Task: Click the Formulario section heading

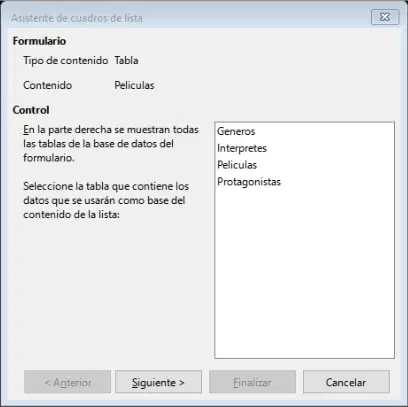Action: tap(39, 41)
